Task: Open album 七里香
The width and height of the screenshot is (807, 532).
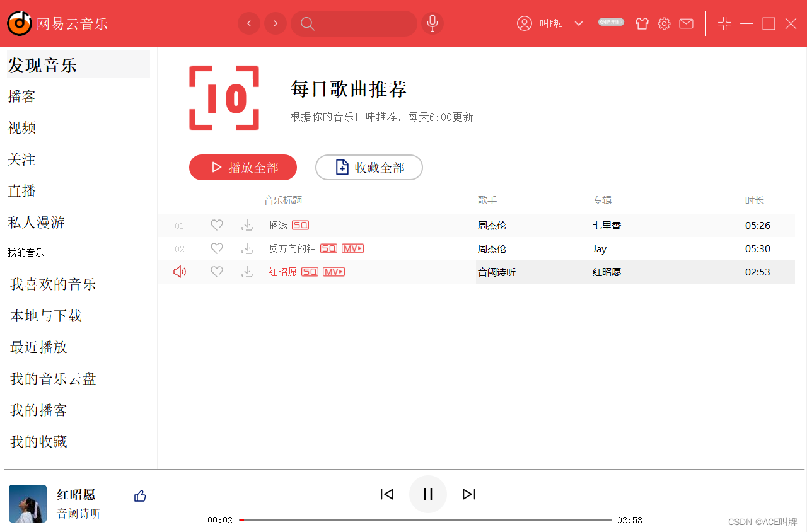Action: [x=607, y=225]
